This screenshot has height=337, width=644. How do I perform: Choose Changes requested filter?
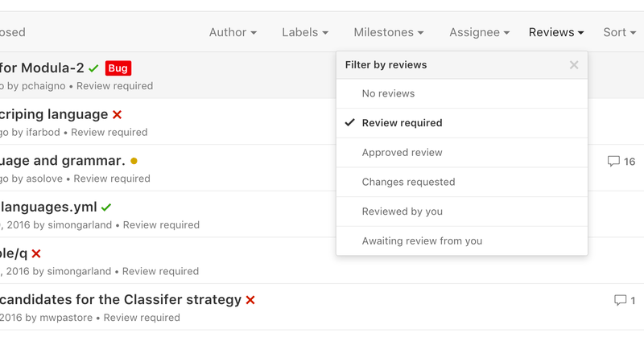[x=461, y=183]
